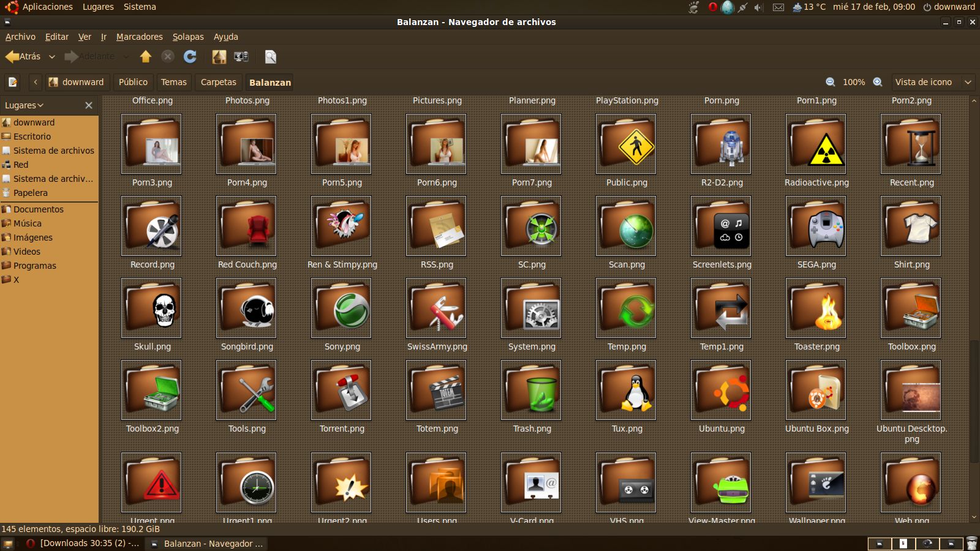
Task: Close the Lugares side panel
Action: [89, 105]
